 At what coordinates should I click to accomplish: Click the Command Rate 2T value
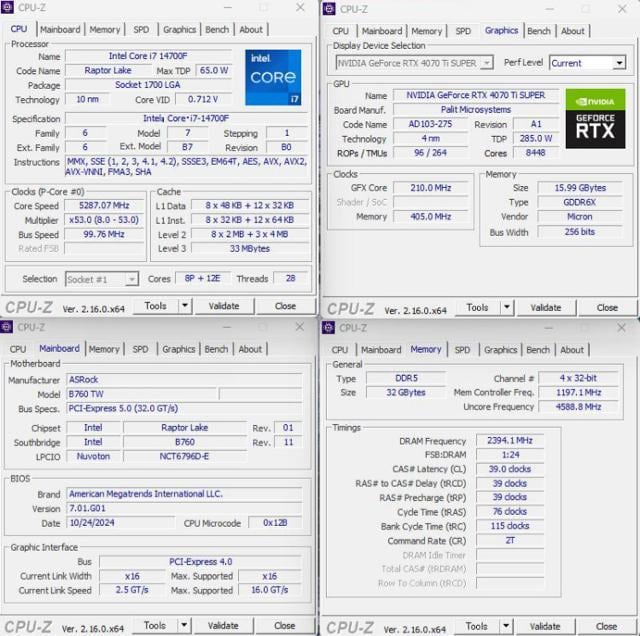pyautogui.click(x=510, y=540)
